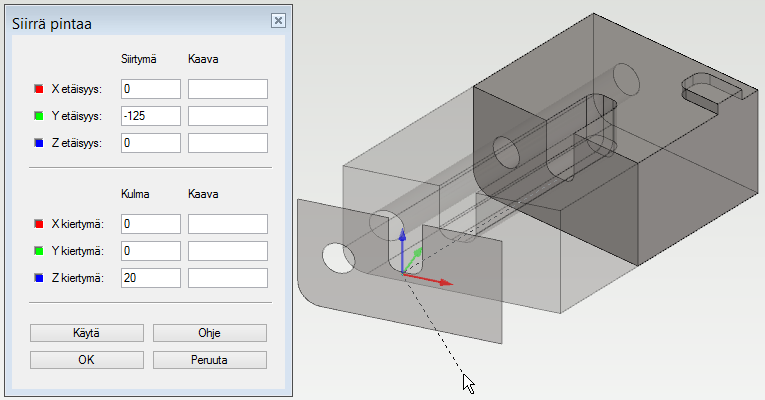Select the Y etäisyys field containing -125
Image resolution: width=765 pixels, height=400 pixels.
point(149,116)
